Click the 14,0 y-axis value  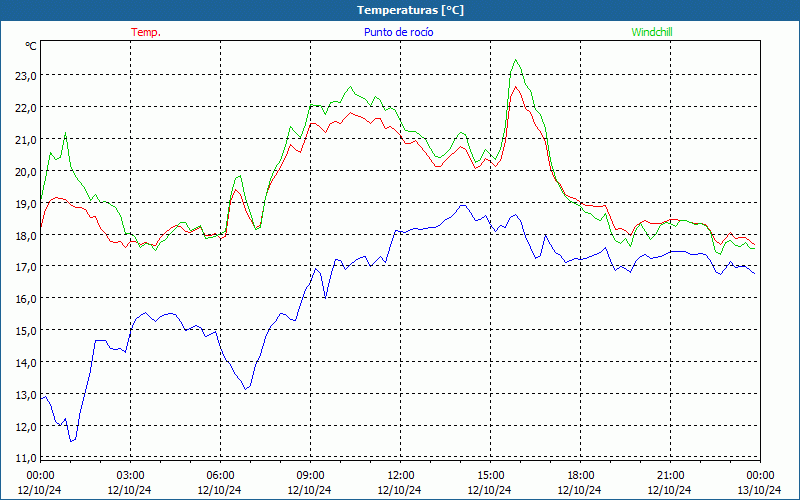pyautogui.click(x=26, y=363)
